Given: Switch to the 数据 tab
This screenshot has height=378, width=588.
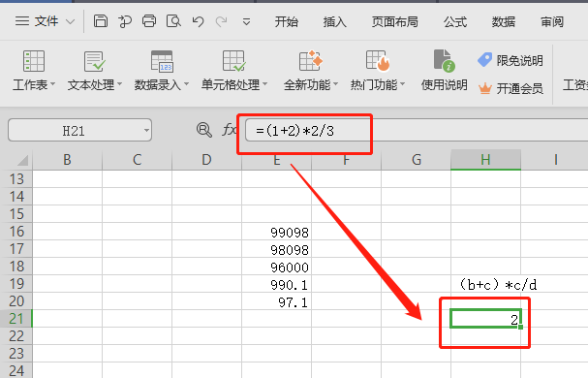Looking at the screenshot, I should [504, 21].
